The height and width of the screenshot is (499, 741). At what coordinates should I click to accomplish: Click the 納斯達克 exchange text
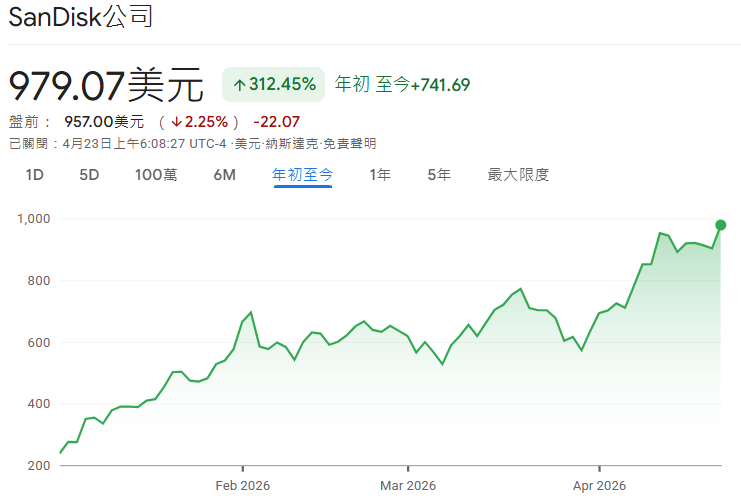[292, 144]
